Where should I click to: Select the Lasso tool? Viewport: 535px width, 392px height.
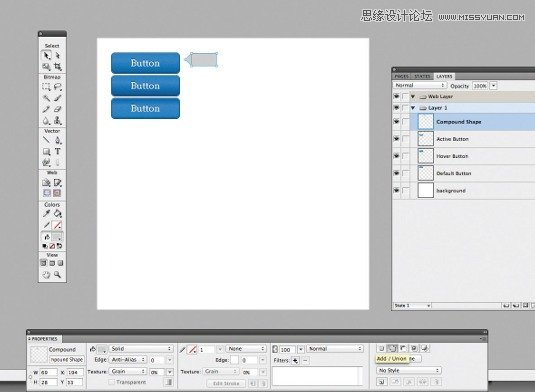click(x=58, y=87)
